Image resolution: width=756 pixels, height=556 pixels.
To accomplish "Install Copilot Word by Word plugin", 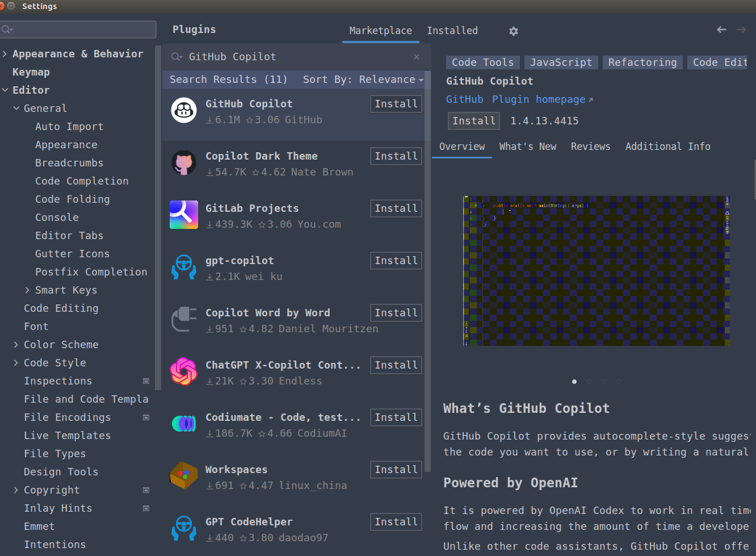I will pyautogui.click(x=396, y=313).
